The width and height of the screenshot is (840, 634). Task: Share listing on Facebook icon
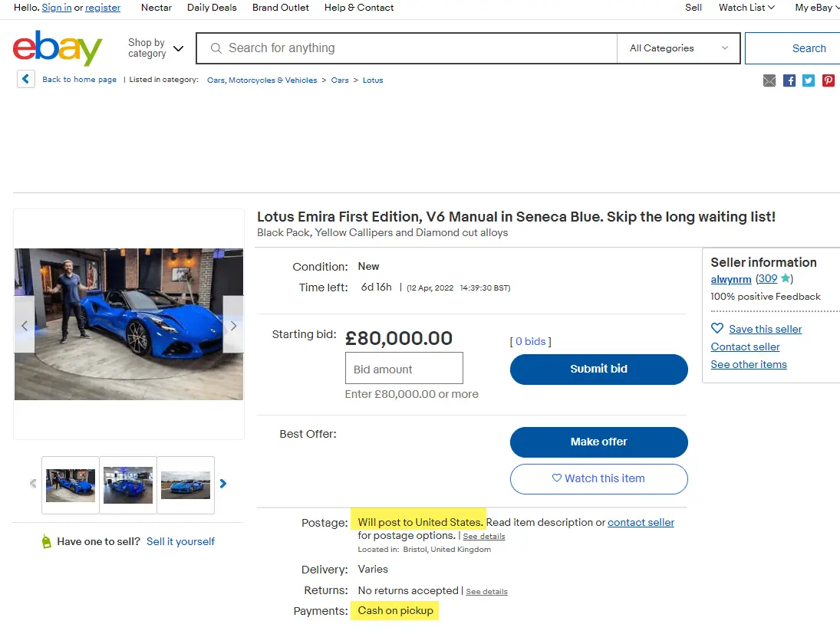pyautogui.click(x=789, y=80)
